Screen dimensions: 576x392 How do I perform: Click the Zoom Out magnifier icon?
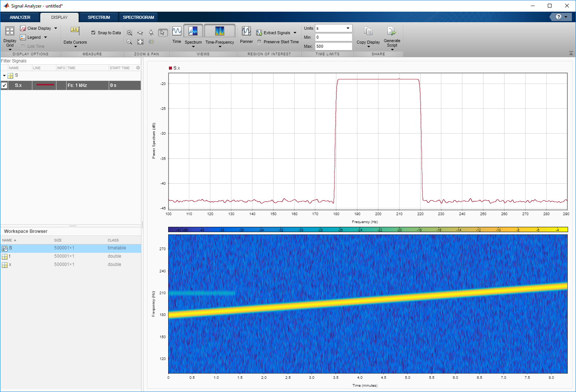tap(129, 42)
